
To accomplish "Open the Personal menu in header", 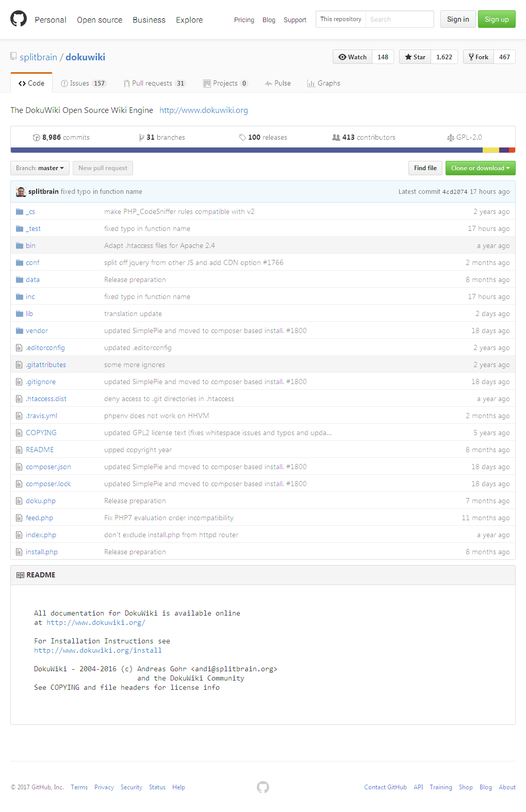I will [x=51, y=20].
